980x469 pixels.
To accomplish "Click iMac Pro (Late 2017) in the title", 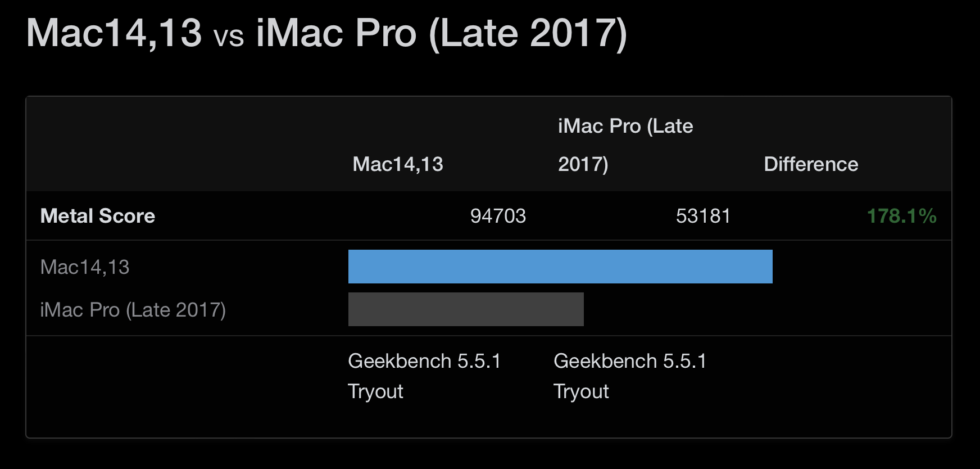I will (442, 33).
